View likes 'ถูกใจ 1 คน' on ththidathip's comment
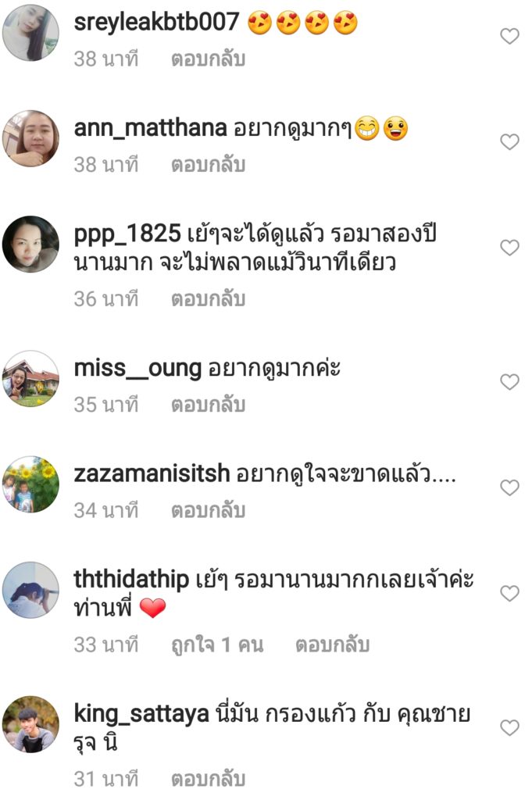 click(217, 645)
